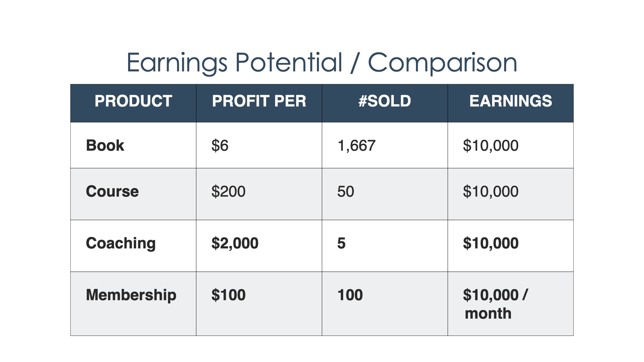The width and height of the screenshot is (644, 362).
Task: Click the $2,000 profit cell
Action: click(259, 246)
